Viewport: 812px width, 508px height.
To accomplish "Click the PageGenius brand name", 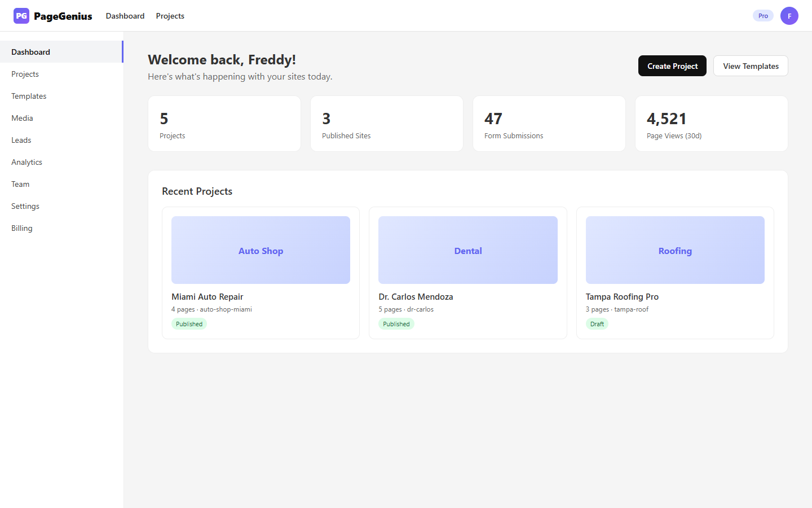I will tap(63, 16).
